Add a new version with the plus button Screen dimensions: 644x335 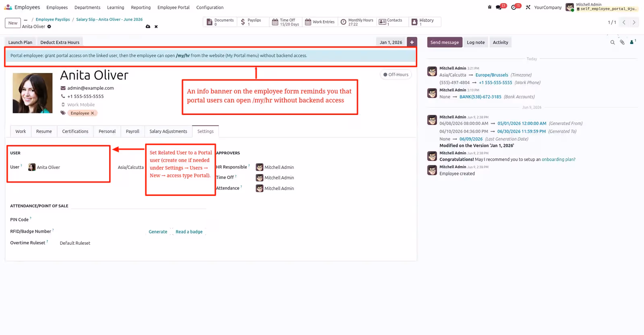(412, 42)
